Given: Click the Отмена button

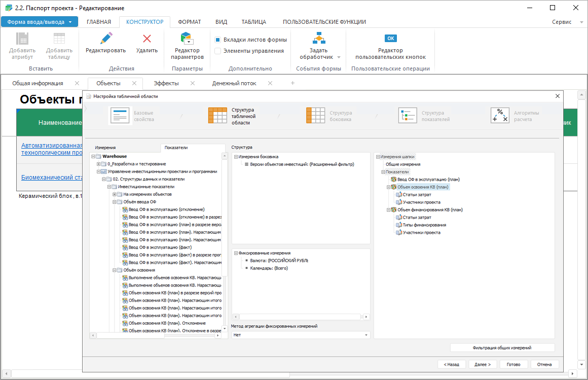Looking at the screenshot, I should [x=544, y=364].
